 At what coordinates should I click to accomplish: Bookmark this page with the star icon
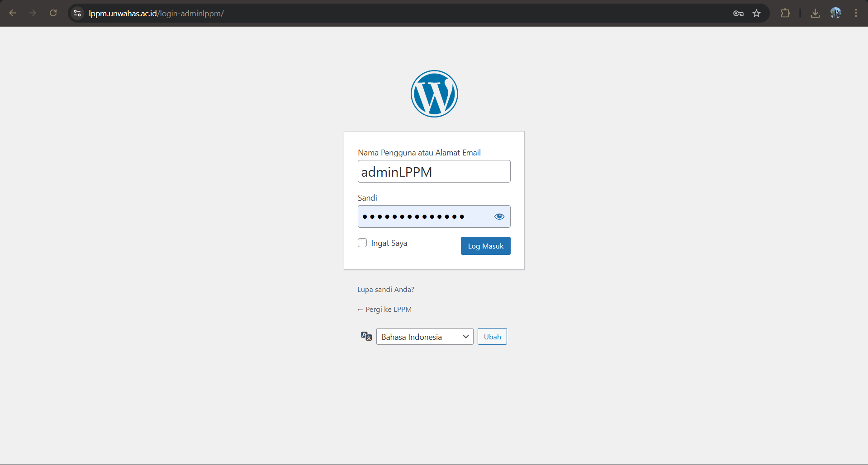point(756,14)
